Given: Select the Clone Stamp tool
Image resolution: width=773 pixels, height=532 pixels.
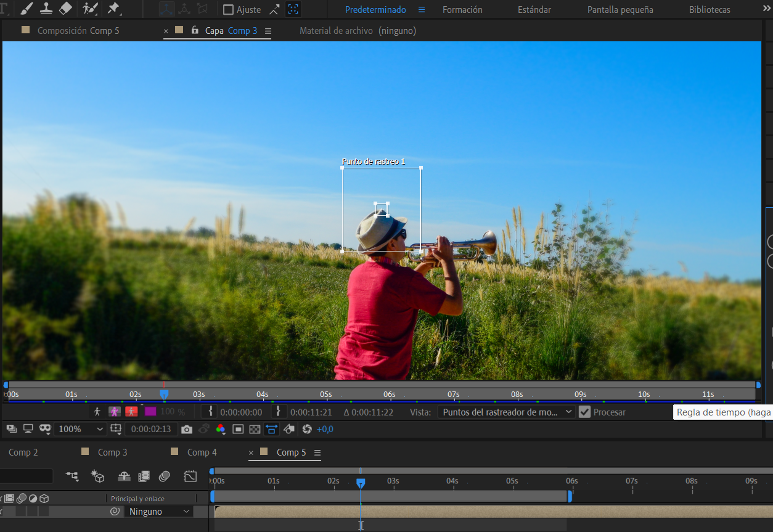Looking at the screenshot, I should tap(46, 9).
